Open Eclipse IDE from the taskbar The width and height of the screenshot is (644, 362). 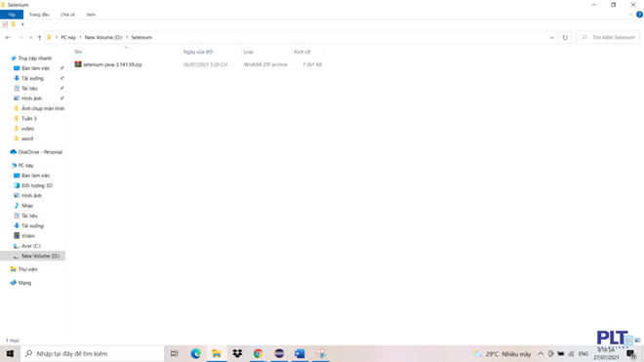click(x=279, y=353)
